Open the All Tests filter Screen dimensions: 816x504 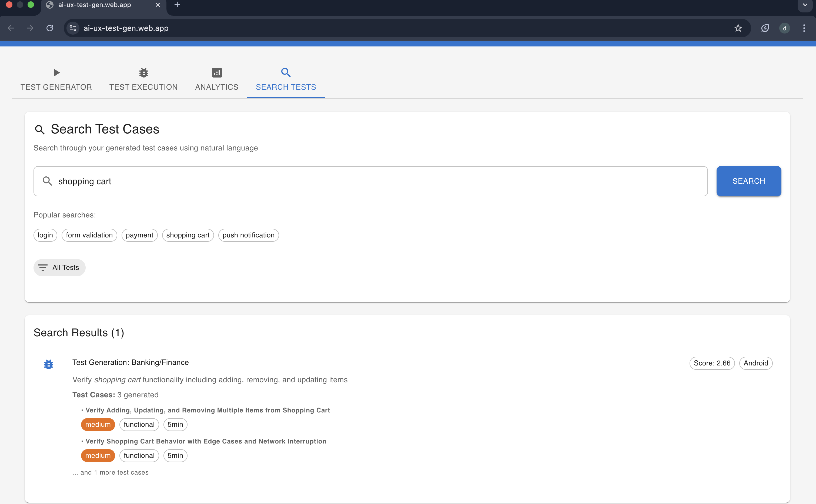(x=59, y=267)
